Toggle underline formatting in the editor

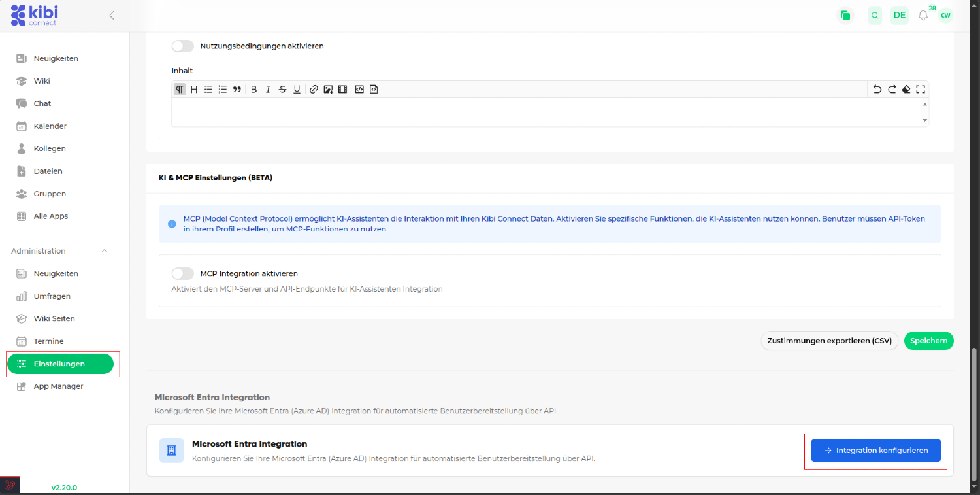coord(297,90)
